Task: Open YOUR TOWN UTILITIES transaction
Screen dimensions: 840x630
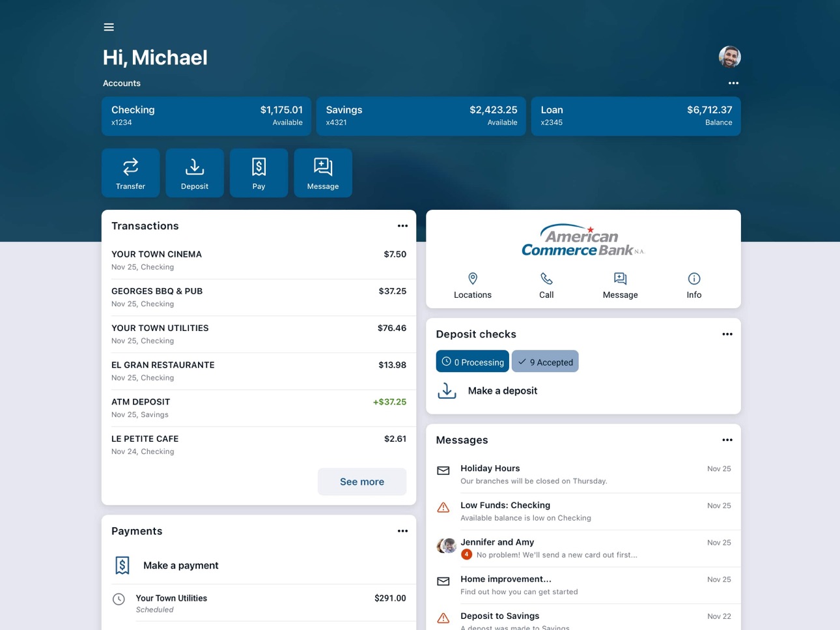Action: click(x=259, y=334)
